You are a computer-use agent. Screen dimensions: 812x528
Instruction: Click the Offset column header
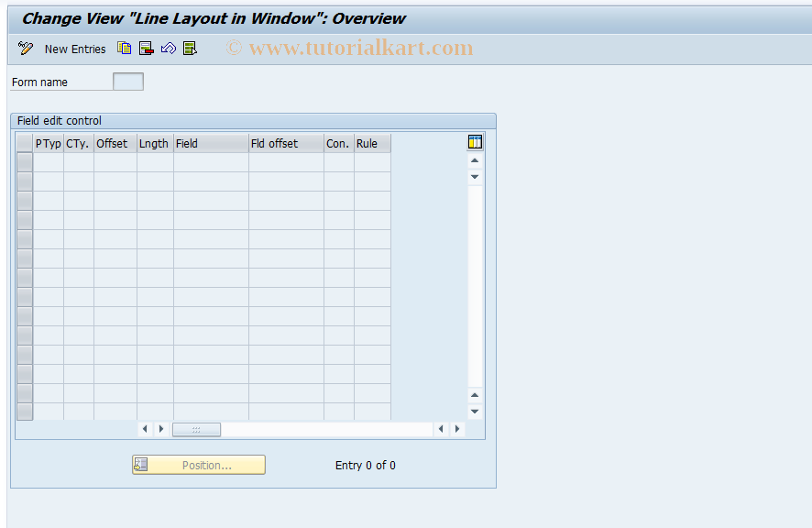tap(115, 144)
